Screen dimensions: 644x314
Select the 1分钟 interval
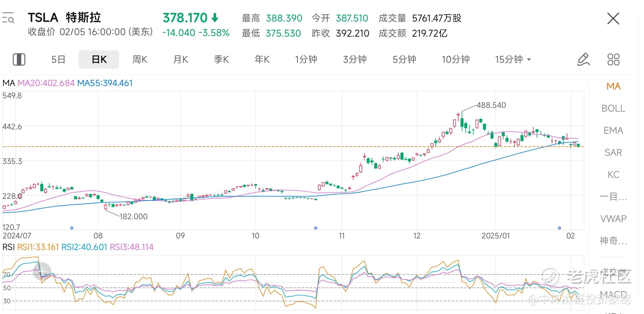point(306,59)
